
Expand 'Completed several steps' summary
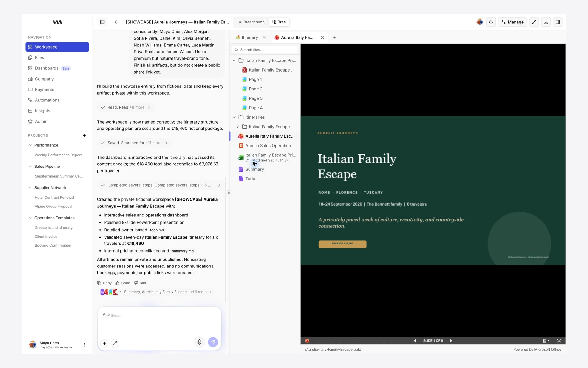[x=160, y=185]
